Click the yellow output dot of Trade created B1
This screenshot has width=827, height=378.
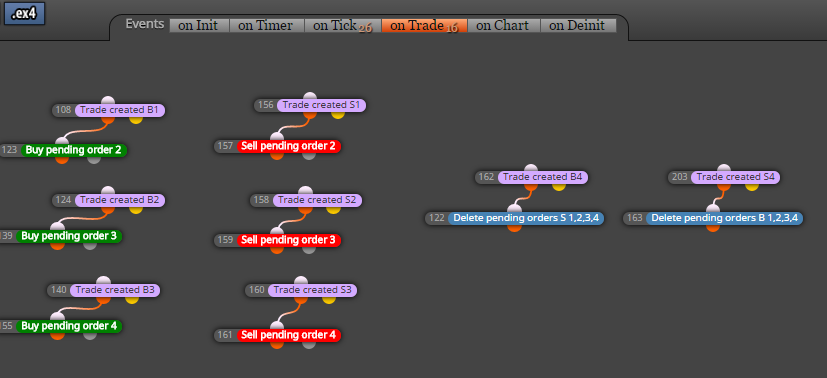136,119
